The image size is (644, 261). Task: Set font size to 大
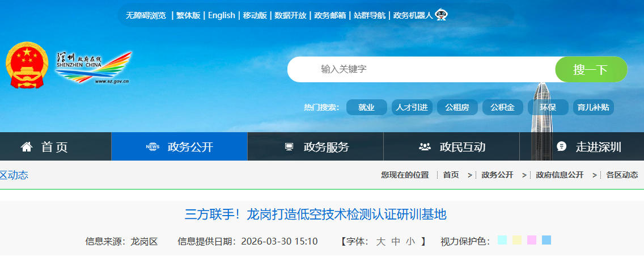click(381, 241)
